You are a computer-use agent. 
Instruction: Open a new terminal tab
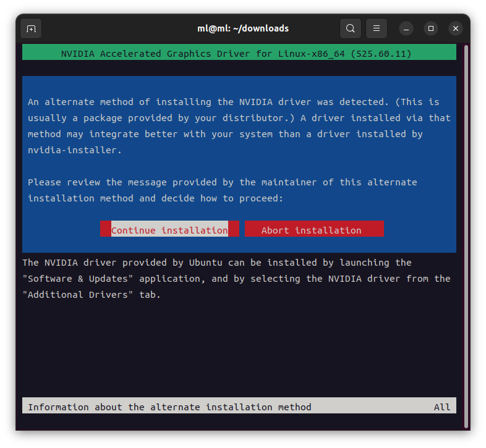[x=31, y=28]
